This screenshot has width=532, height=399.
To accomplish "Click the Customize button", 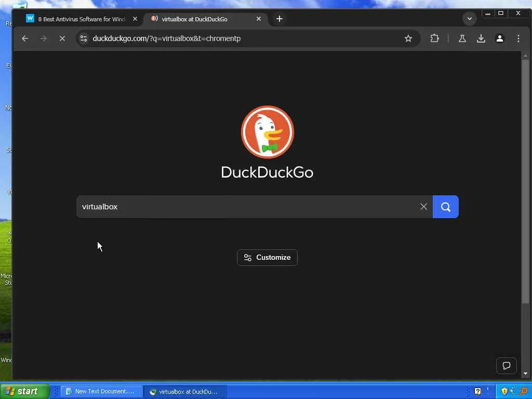I will pyautogui.click(x=268, y=258).
